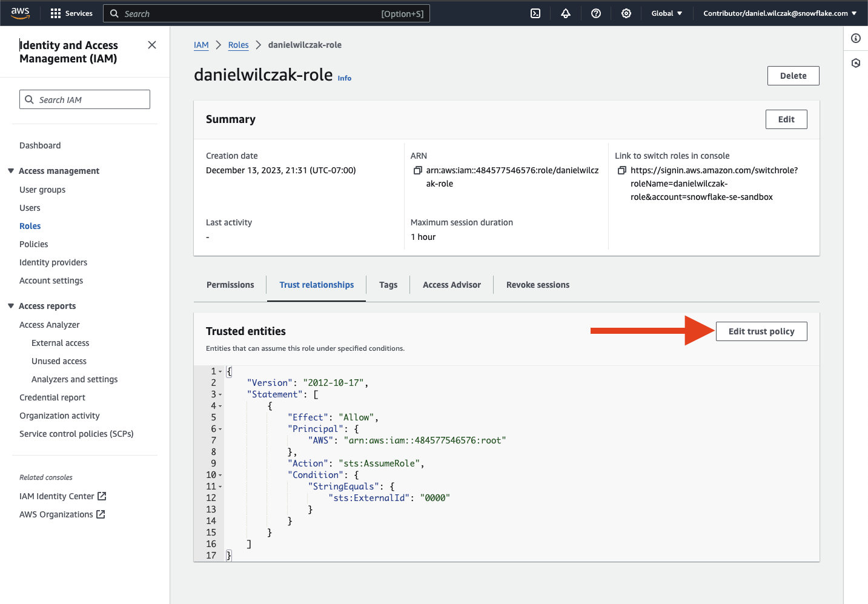Switch to the Permissions tab
Viewport: 868px width, 604px height.
[230, 285]
